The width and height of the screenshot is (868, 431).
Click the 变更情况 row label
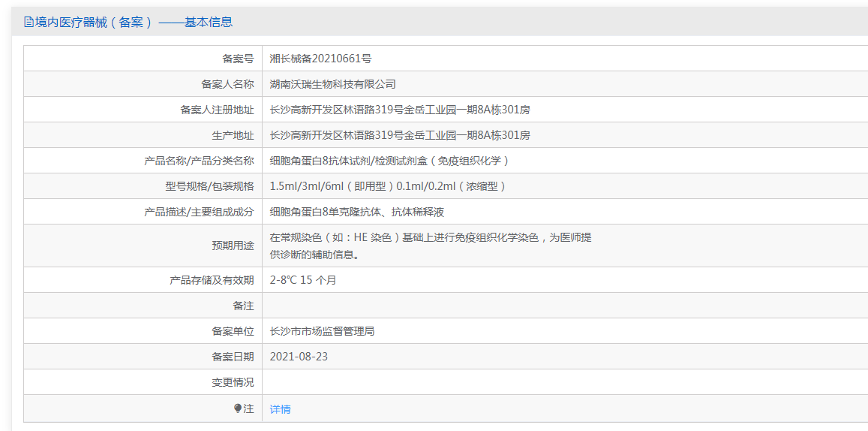pyautogui.click(x=233, y=382)
